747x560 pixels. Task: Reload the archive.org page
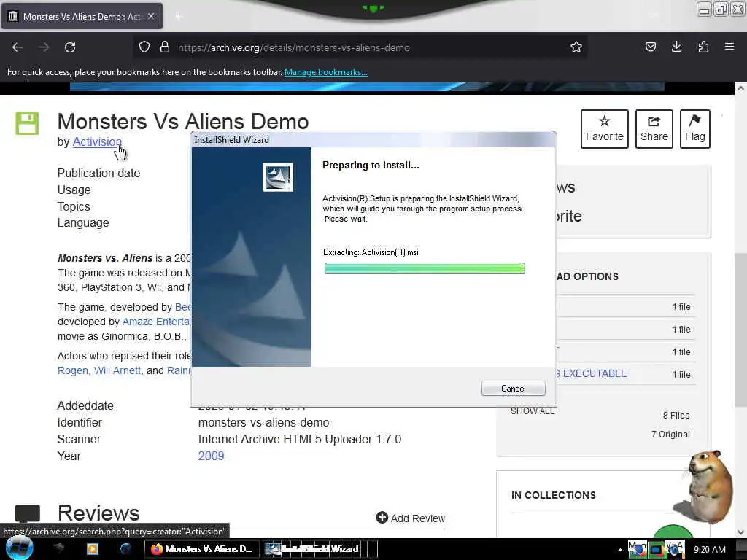pos(70,47)
